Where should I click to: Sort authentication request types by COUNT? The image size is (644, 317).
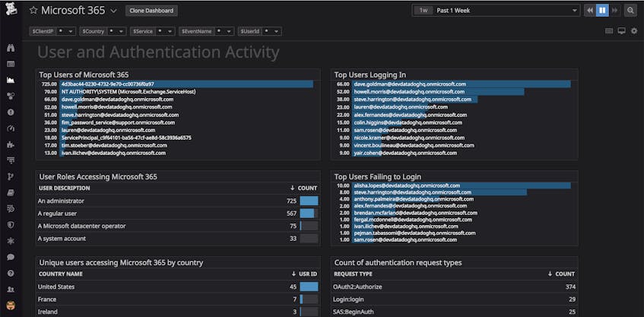point(561,274)
